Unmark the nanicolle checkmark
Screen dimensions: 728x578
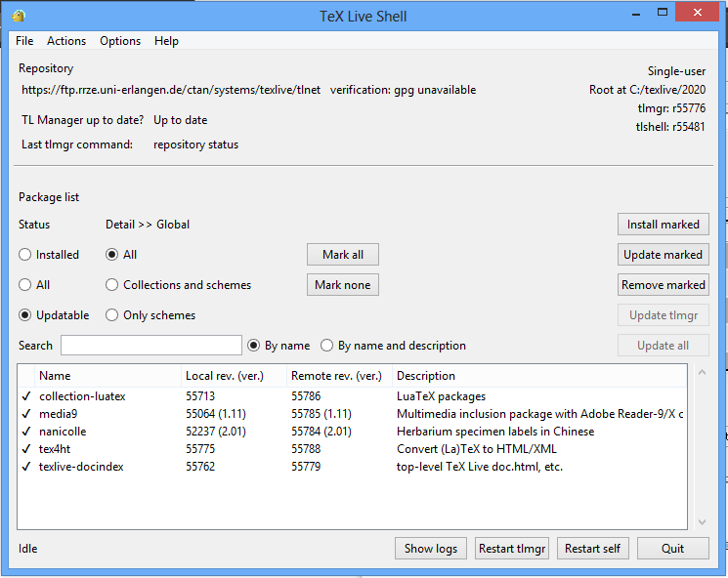pos(26,432)
